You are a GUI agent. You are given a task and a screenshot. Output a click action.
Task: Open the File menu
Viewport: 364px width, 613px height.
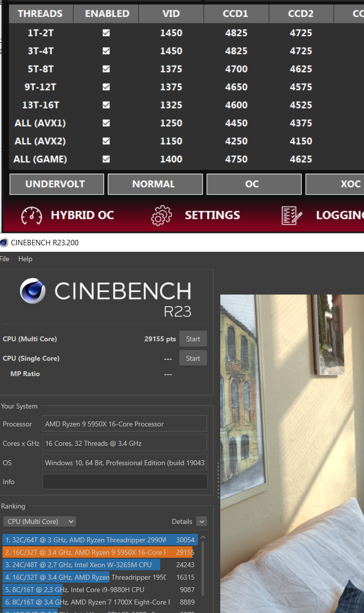(x=4, y=259)
